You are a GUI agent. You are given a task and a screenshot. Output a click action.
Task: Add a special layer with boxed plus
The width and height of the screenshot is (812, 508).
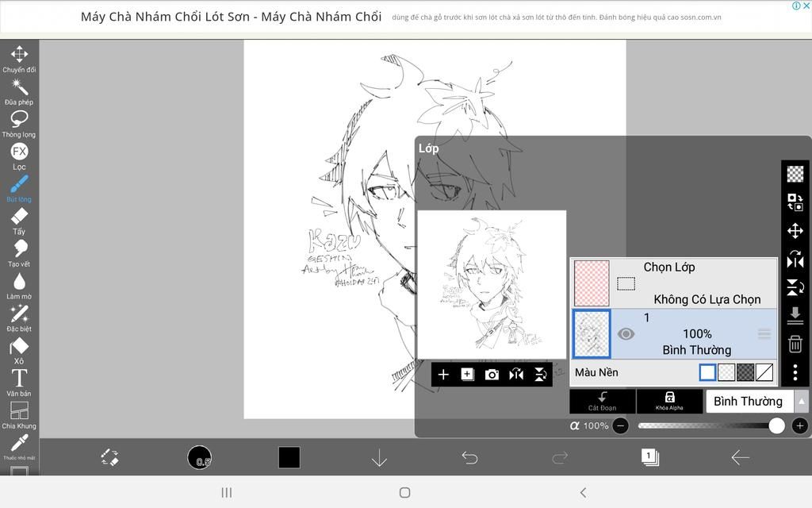(x=467, y=375)
